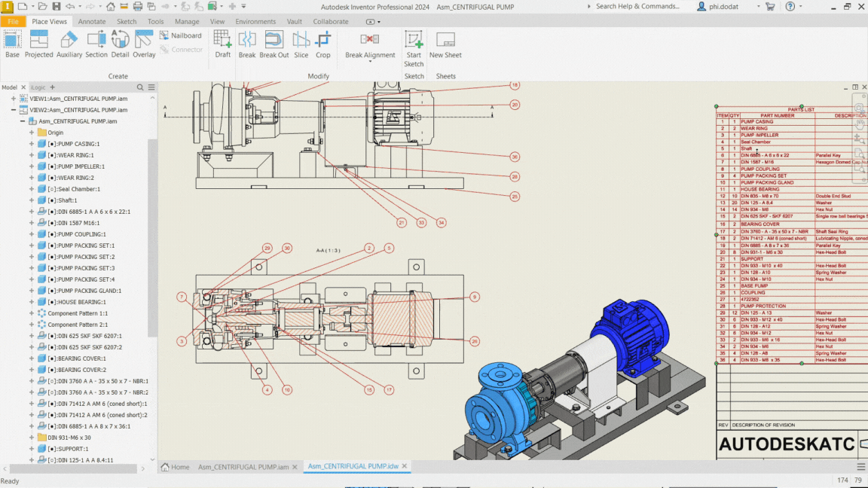Select the HOUSE BEARING:1 tree item
868x488 pixels.
(x=76, y=302)
